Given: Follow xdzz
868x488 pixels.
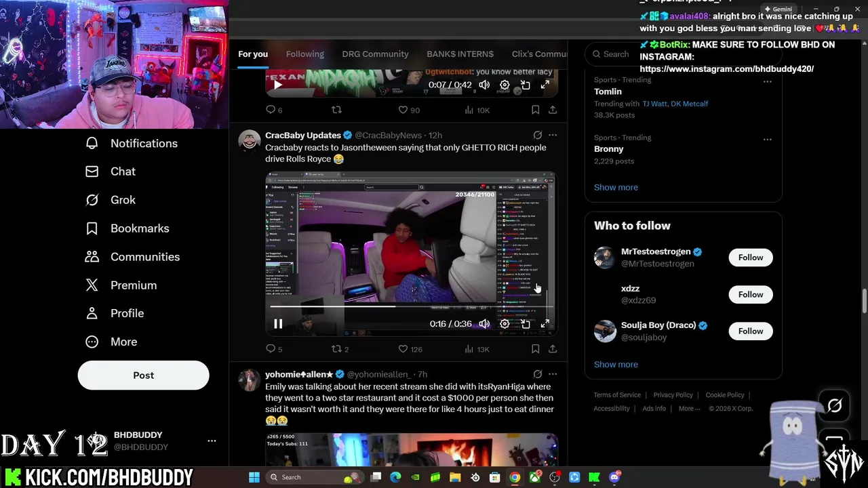Looking at the screenshot, I should 751,294.
